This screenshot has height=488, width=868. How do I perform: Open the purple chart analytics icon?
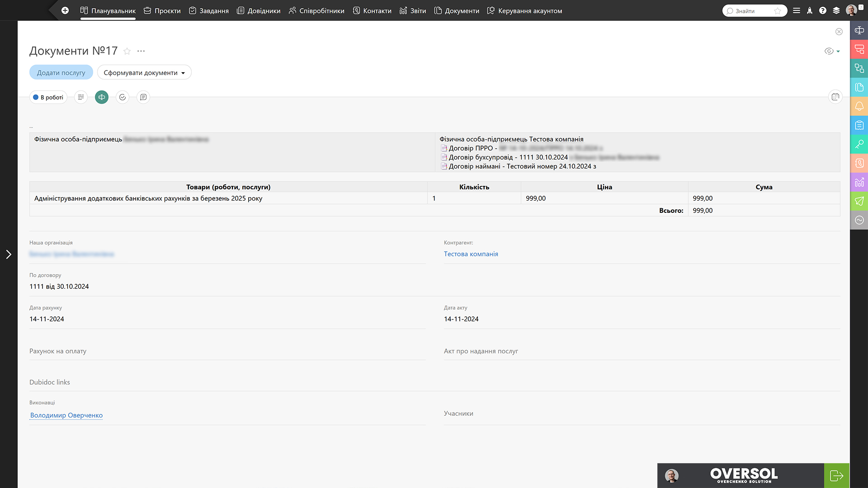point(859,182)
